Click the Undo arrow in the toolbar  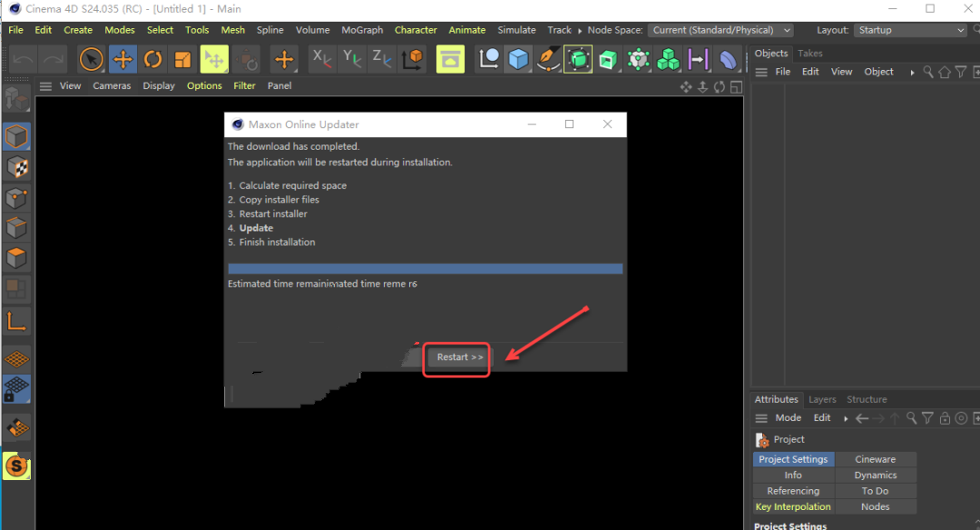(x=23, y=60)
